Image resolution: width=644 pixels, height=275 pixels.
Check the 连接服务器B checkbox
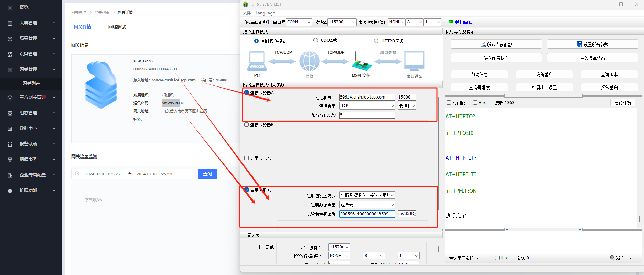(246, 125)
